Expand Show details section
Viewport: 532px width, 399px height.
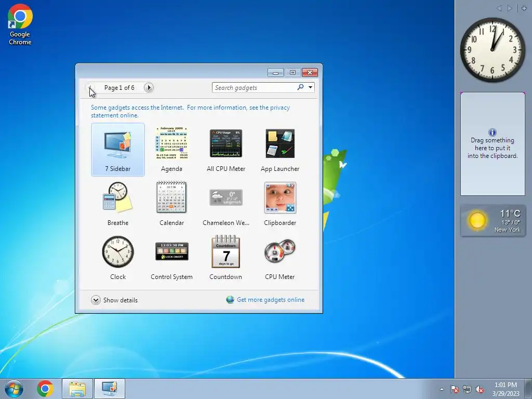pos(114,300)
